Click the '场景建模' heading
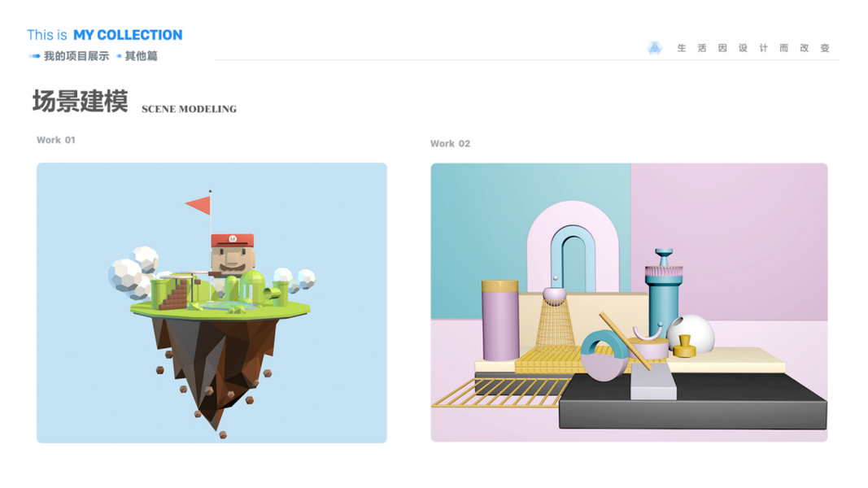Image resolution: width=868 pixels, height=488 pixels. (x=81, y=101)
